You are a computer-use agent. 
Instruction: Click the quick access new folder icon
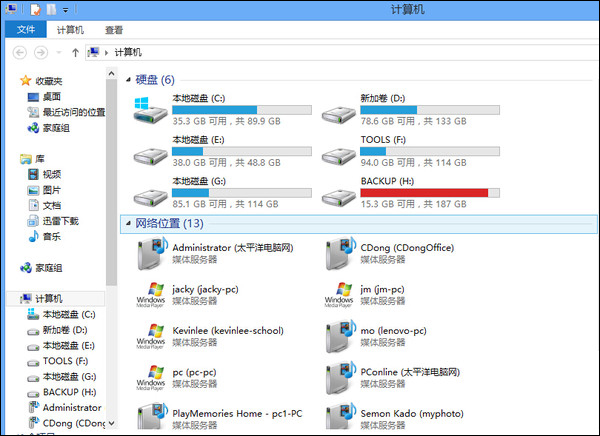(51, 9)
